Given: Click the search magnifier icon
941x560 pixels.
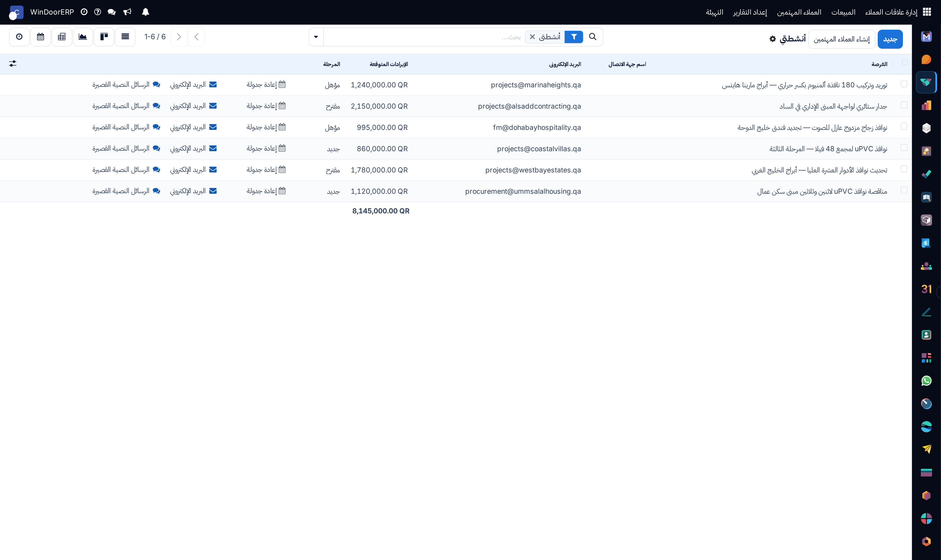Looking at the screenshot, I should (593, 37).
